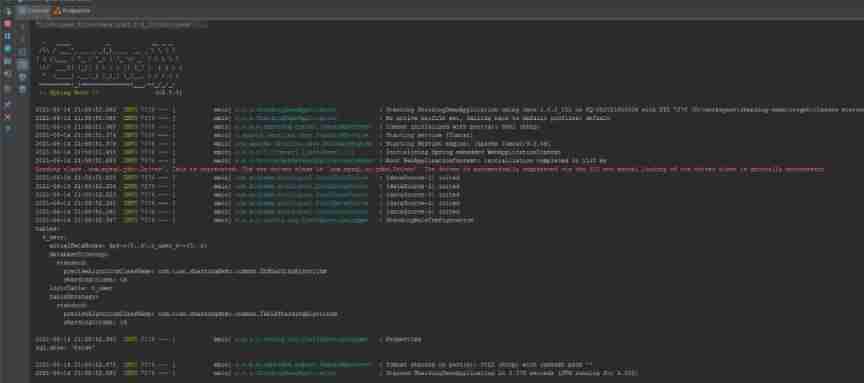Click the Started ShardingDemoApplication log line
Viewport: 864px width, 383px height.
[336, 373]
